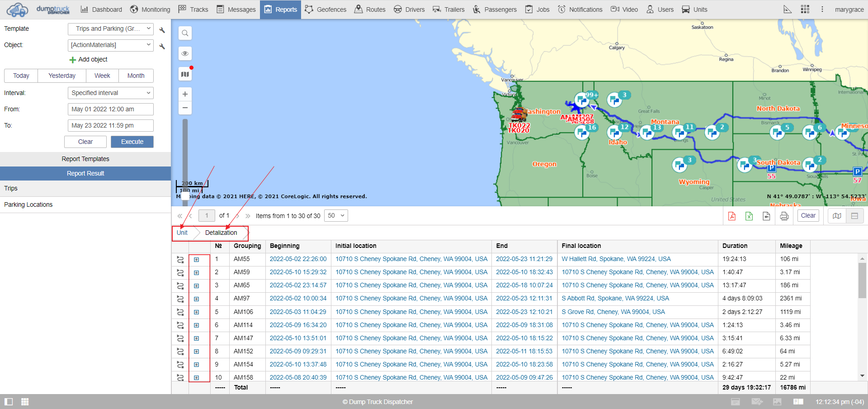The image size is (868, 409).
Task: Print the report result
Action: tap(784, 216)
